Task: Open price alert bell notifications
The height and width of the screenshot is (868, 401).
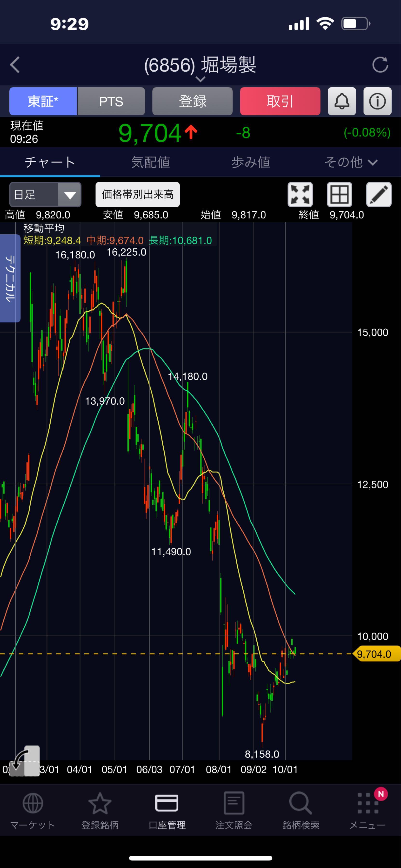Action: coord(341,101)
